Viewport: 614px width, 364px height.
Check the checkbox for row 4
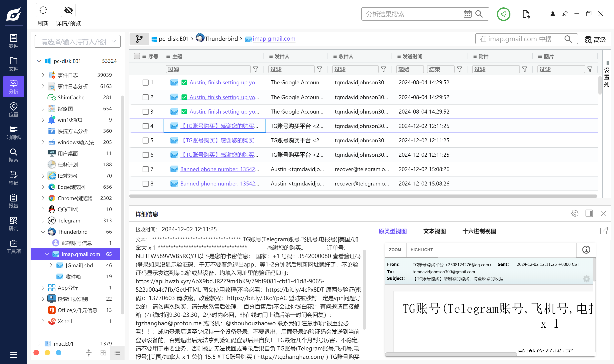[x=146, y=126]
